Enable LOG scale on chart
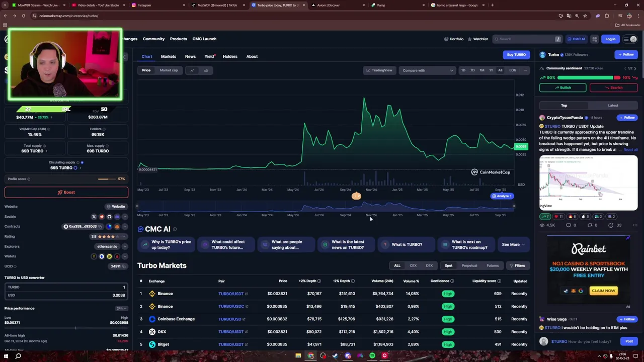This screenshot has width=644, height=362. coord(512,70)
